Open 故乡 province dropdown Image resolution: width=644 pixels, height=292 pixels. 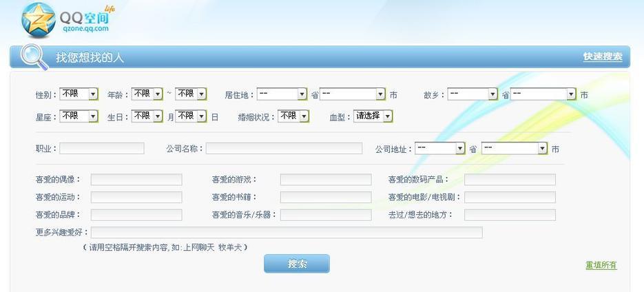point(472,94)
